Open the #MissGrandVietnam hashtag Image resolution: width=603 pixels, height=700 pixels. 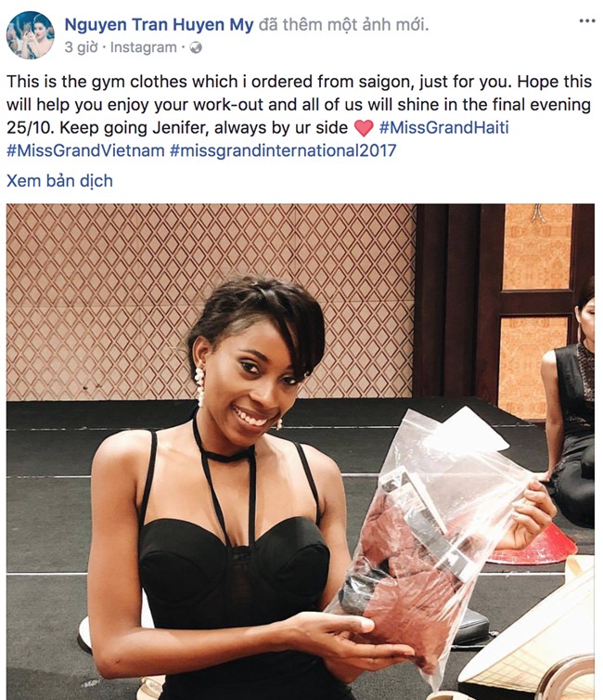pos(85,150)
